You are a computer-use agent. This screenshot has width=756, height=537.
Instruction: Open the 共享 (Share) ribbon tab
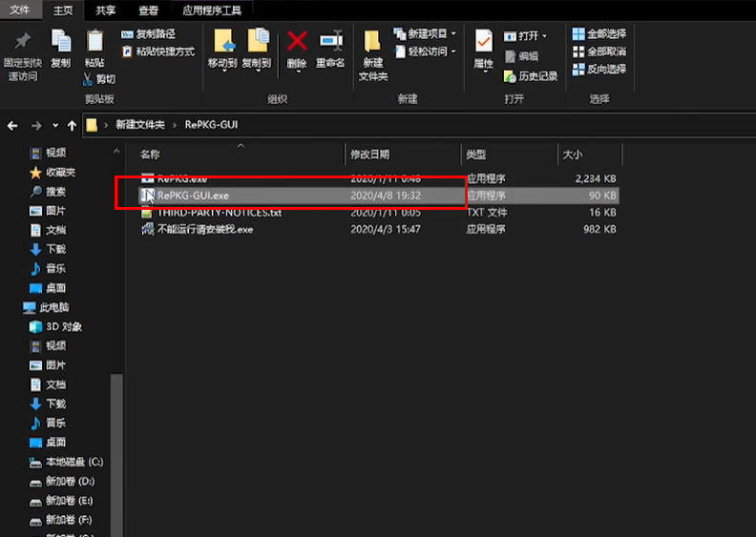point(106,10)
